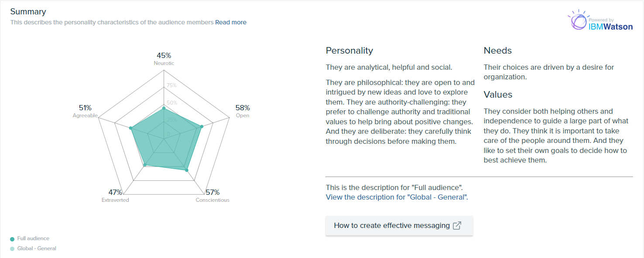
Task: Select the Conscientious data point on radar chart
Action: point(187,170)
